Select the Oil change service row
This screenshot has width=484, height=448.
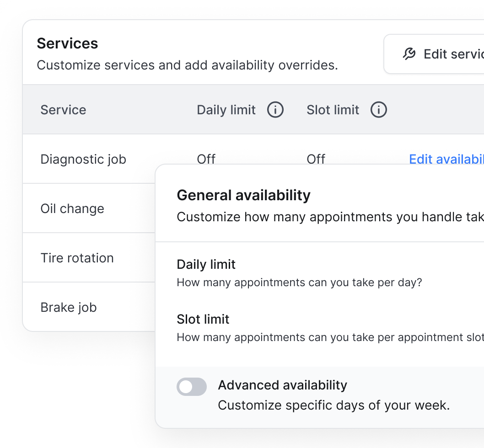pos(72,208)
